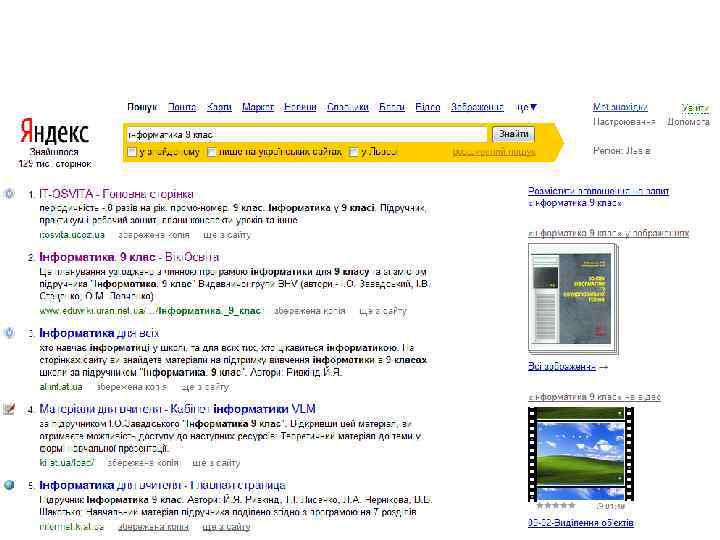Click 'Знайшлося 129 тис. сторінок' text
Viewport: 720px width, 540px height.
click(x=54, y=158)
